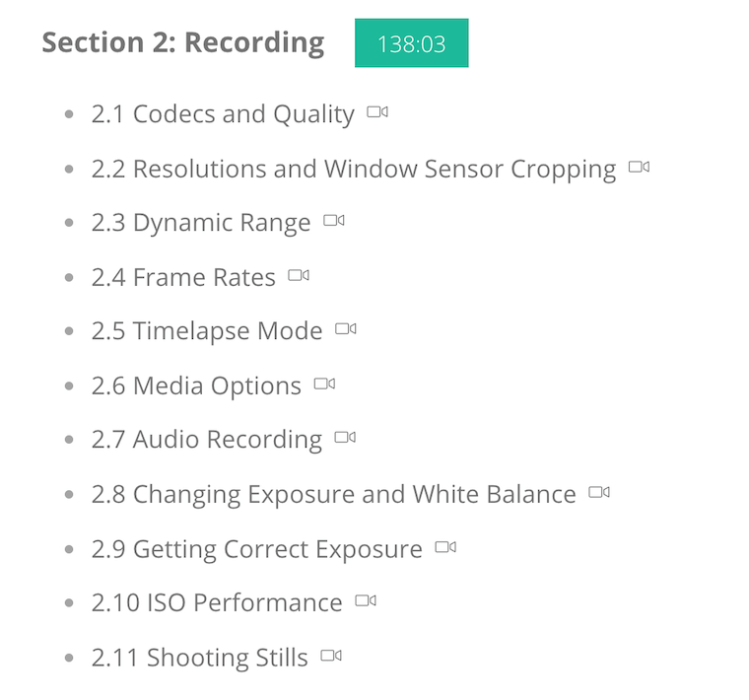Open lesson 2.7 Audio Recording
The width and height of the screenshot is (749, 700).
207,440
